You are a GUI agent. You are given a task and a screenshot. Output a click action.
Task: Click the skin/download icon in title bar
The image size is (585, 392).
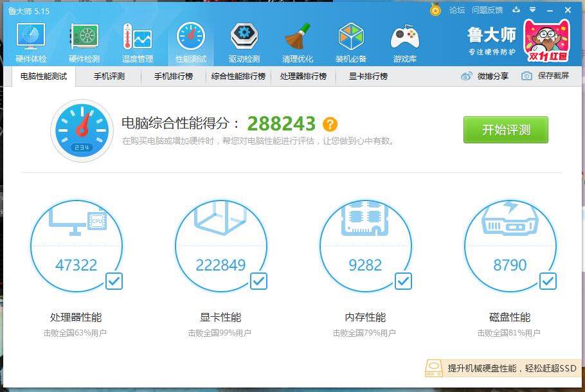pos(516,10)
